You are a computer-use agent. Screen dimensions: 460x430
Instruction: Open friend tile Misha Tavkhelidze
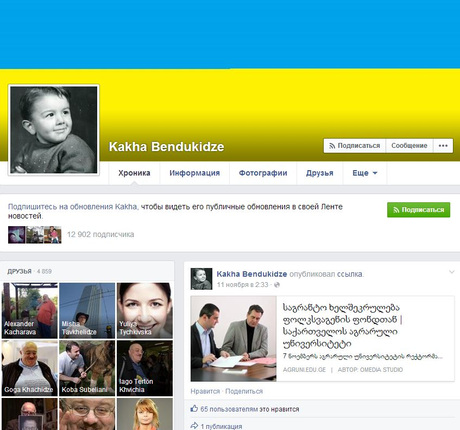pos(87,311)
